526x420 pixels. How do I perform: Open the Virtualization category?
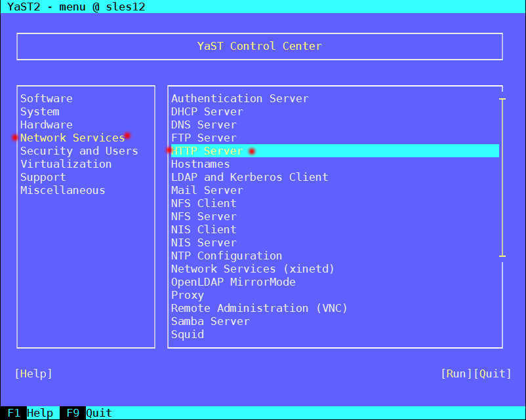click(x=66, y=164)
